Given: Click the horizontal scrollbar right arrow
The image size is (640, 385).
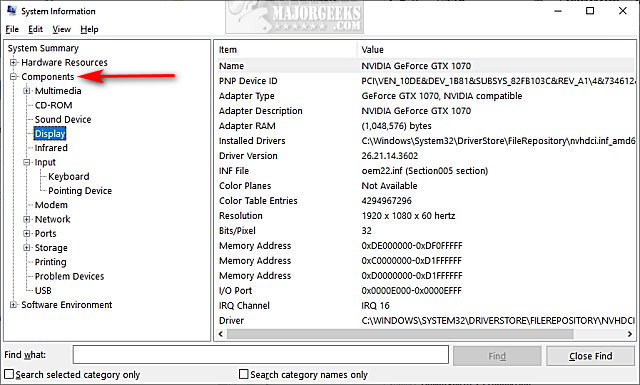Looking at the screenshot, I should [629, 334].
